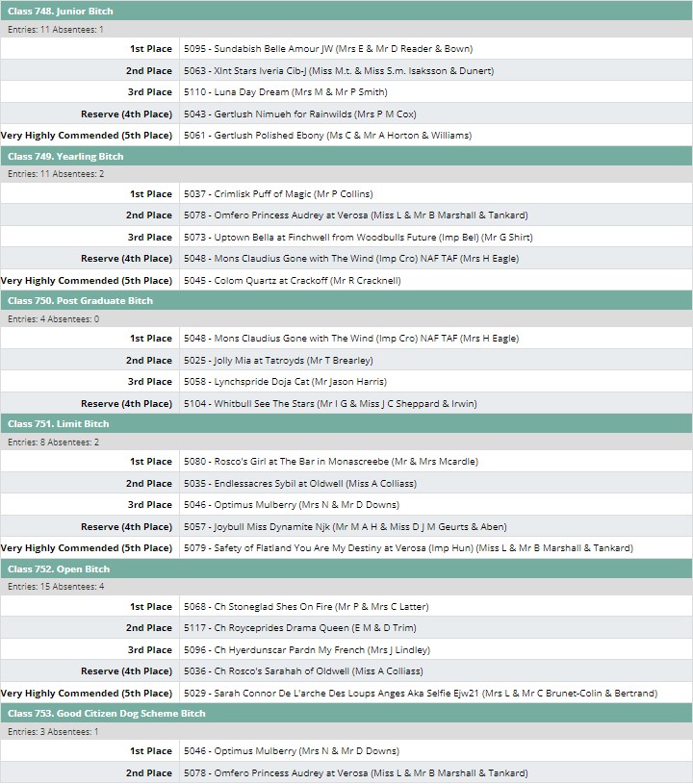Click Omfero Princess Audrey in Class 753
This screenshot has height=784, width=693.
pyautogui.click(x=356, y=773)
